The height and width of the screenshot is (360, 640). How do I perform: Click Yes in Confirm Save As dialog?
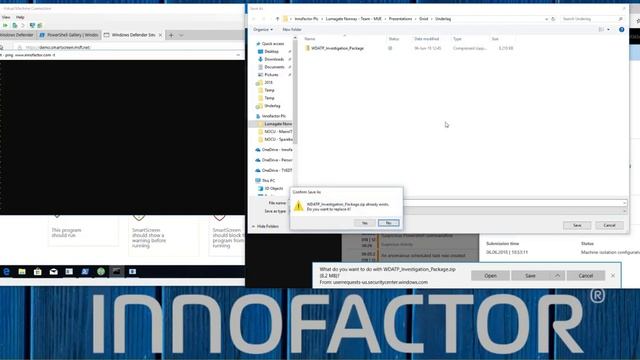tap(364, 223)
